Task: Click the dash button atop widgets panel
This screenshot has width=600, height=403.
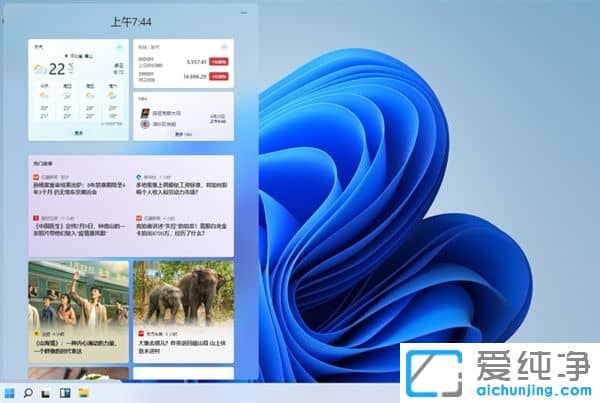Action: [x=244, y=13]
